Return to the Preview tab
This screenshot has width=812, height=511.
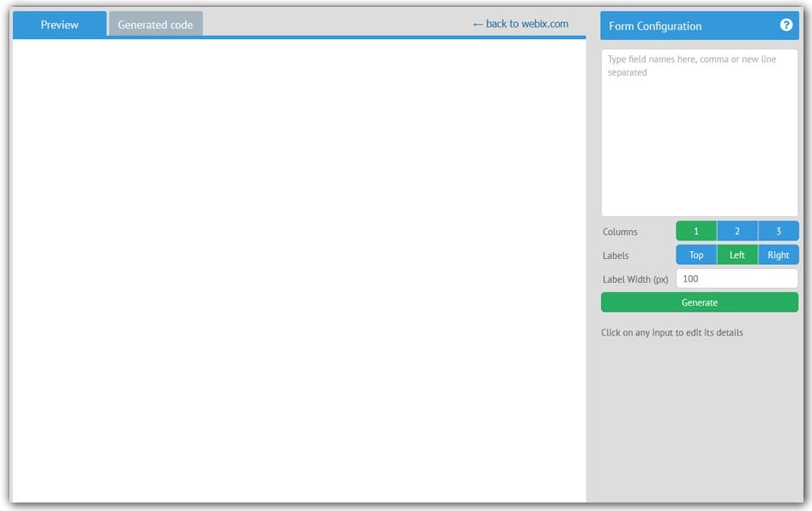[x=59, y=25]
